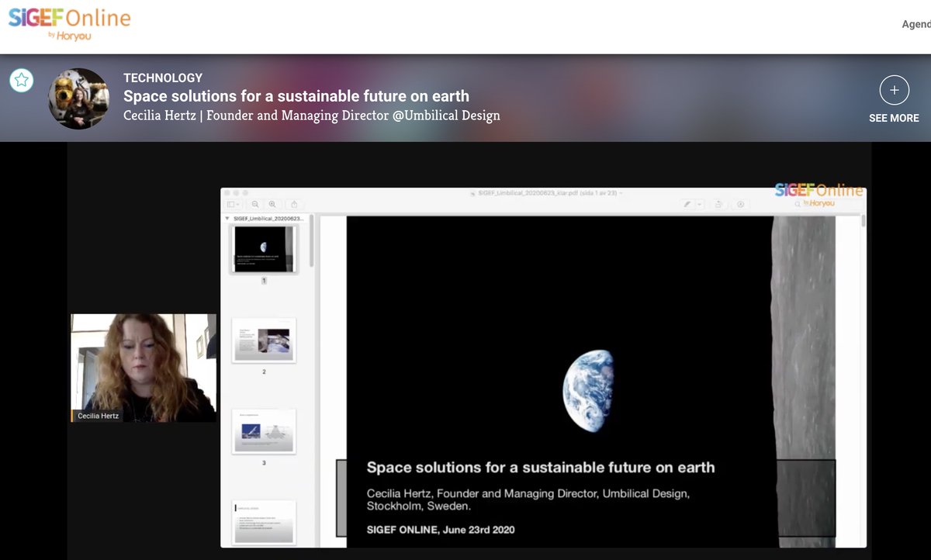Select page 3 thumbnail in the sidebar
The height and width of the screenshot is (560, 931).
pyautogui.click(x=264, y=431)
